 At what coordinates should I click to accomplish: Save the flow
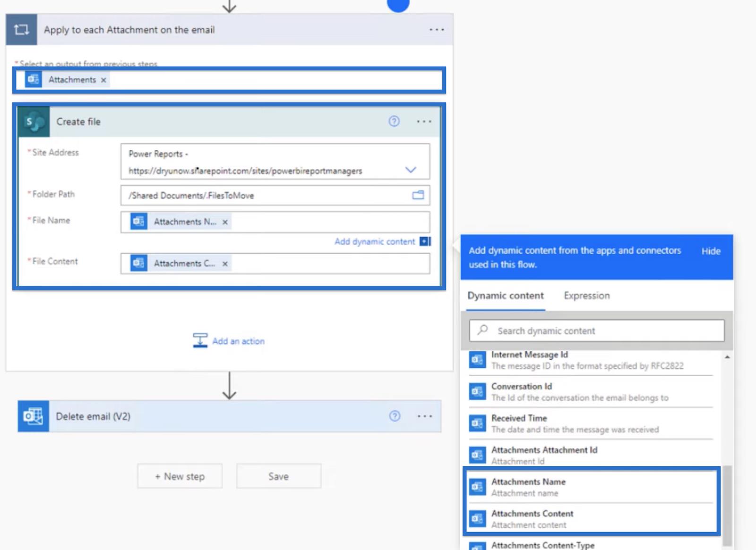coord(279,476)
